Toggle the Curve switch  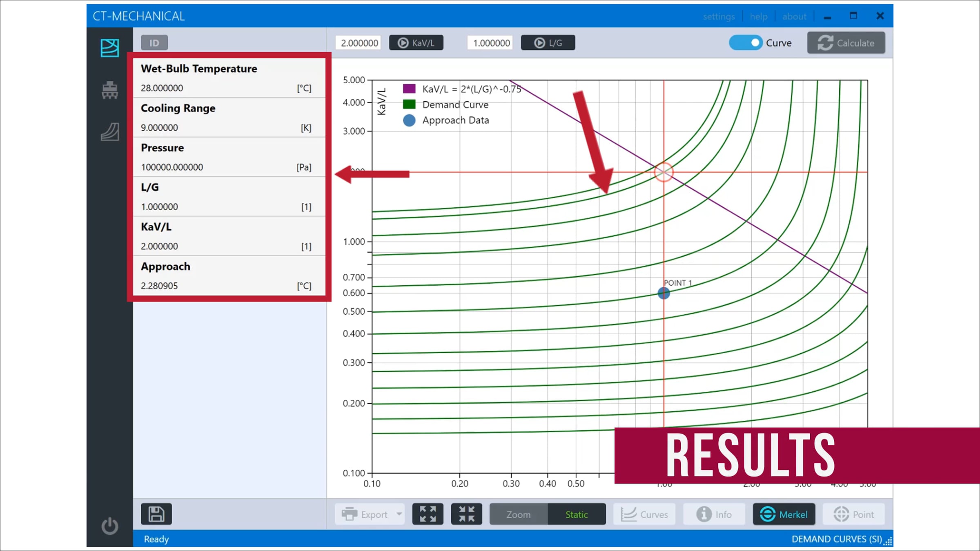(x=746, y=43)
